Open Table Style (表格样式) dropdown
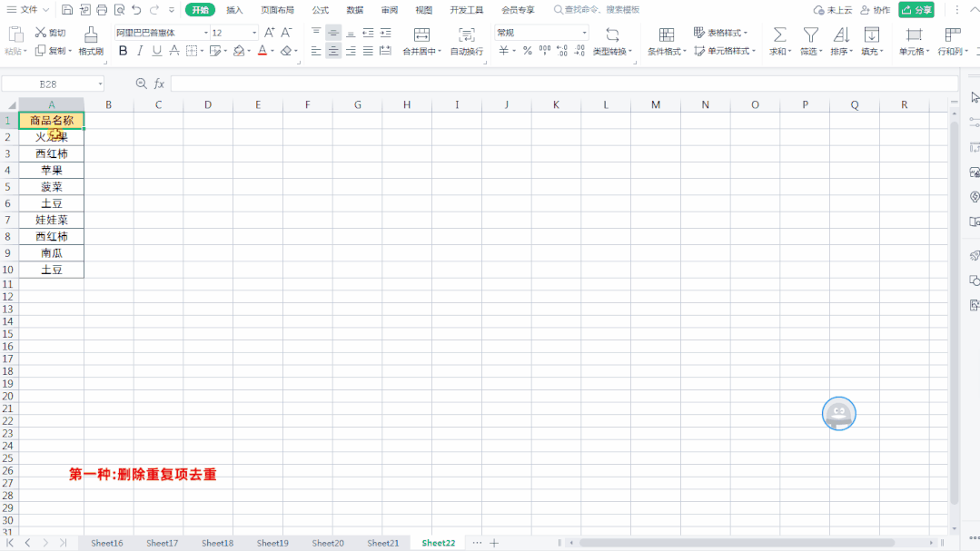Viewport: 980px width, 551px height. (720, 33)
